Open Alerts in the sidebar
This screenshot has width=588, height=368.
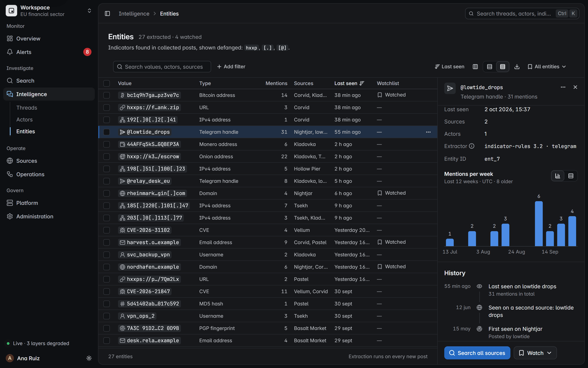49,52
